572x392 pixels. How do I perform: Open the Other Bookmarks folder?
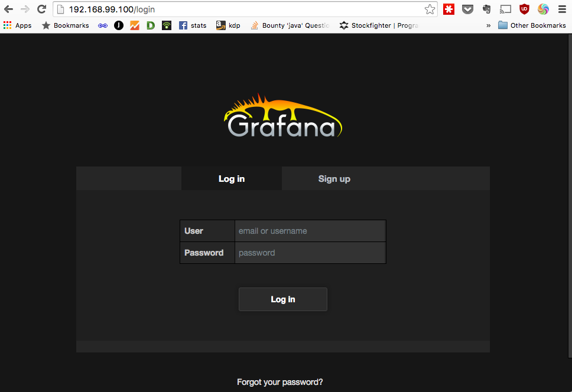point(532,25)
